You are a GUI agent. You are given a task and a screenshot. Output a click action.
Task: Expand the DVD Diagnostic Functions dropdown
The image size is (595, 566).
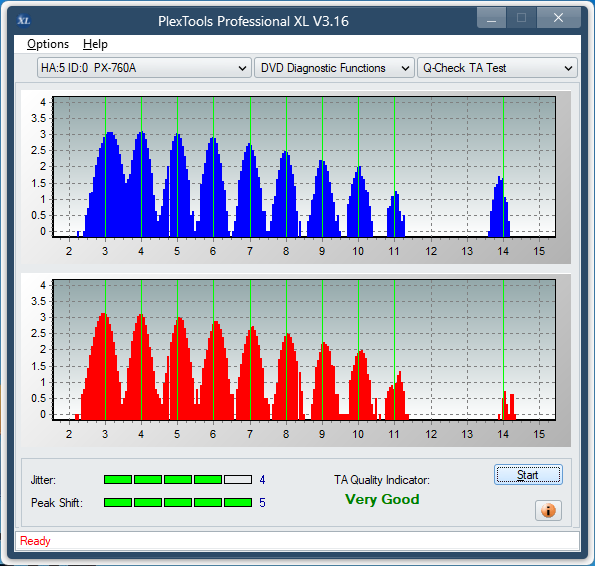334,68
